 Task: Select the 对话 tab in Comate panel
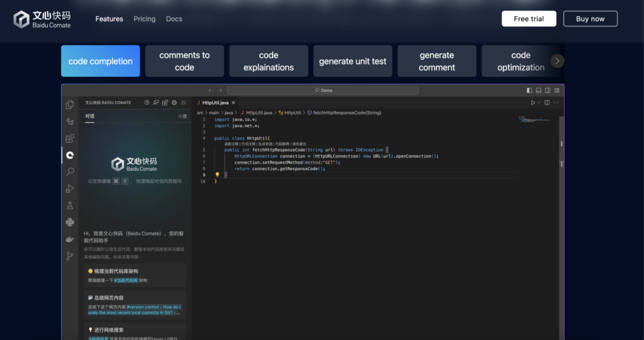tap(89, 116)
